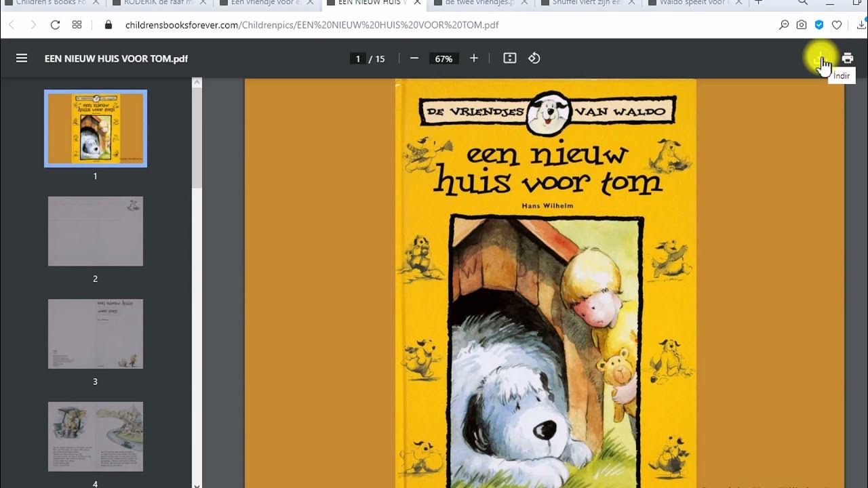868x488 pixels.
Task: Close the 'Shuffel viert zijn' tab
Action: 632,3
